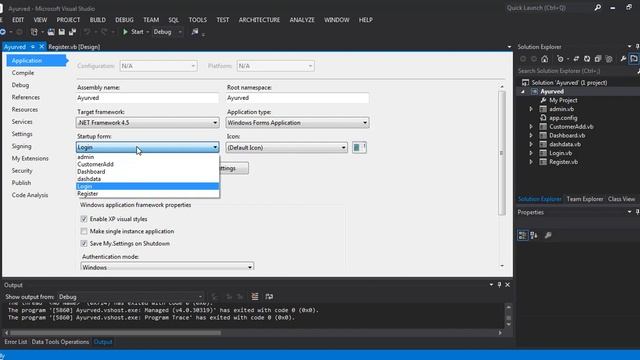
Task: Open the Target framework dropdown
Action: point(147,122)
